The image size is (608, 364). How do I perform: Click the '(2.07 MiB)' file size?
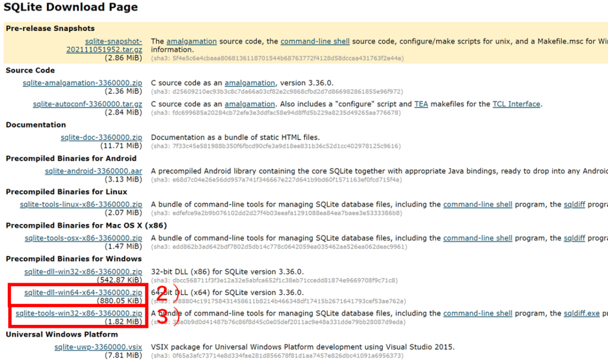pyautogui.click(x=123, y=213)
